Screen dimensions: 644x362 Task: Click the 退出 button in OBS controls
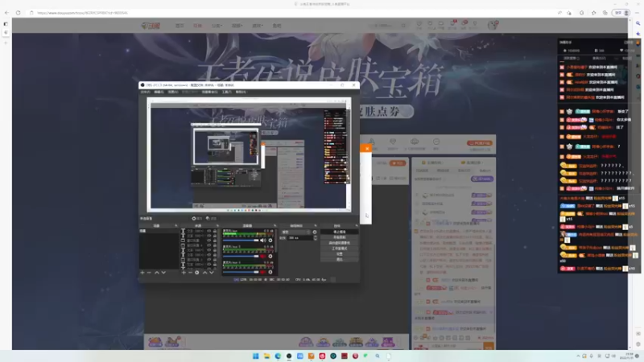(x=339, y=259)
